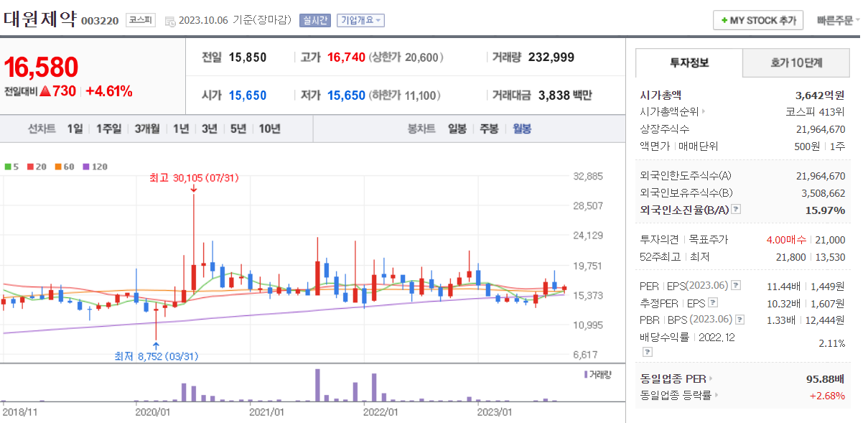This screenshot has height=423, width=868.
Task: Click the 2022/01 date label on axis
Action: (x=381, y=412)
